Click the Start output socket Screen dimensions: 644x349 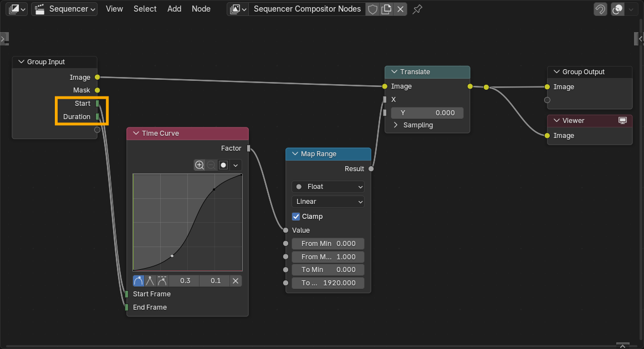(x=98, y=104)
